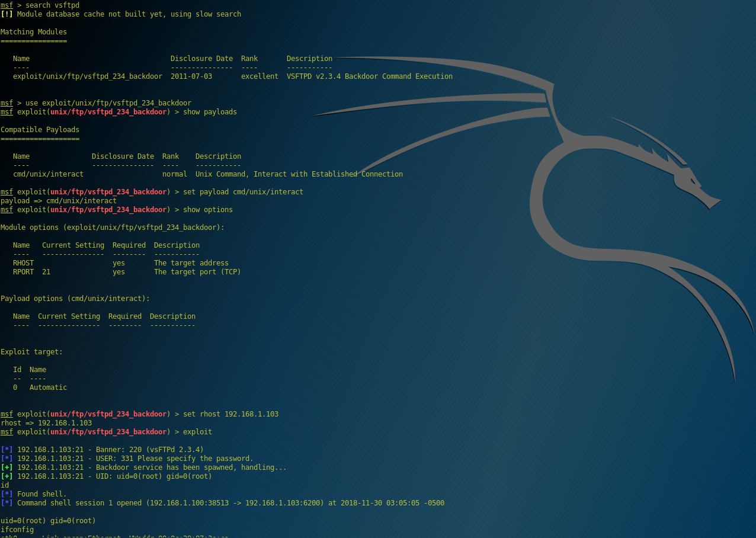
Task: Click the 'RPORT' option name
Action: click(x=24, y=272)
